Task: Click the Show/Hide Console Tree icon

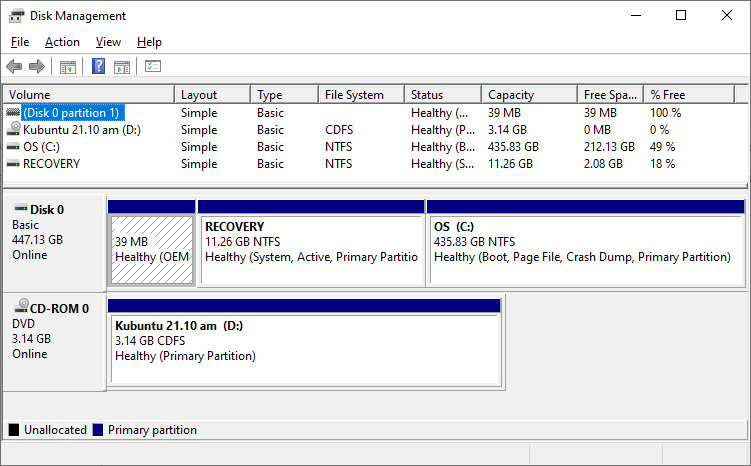Action: pos(68,67)
